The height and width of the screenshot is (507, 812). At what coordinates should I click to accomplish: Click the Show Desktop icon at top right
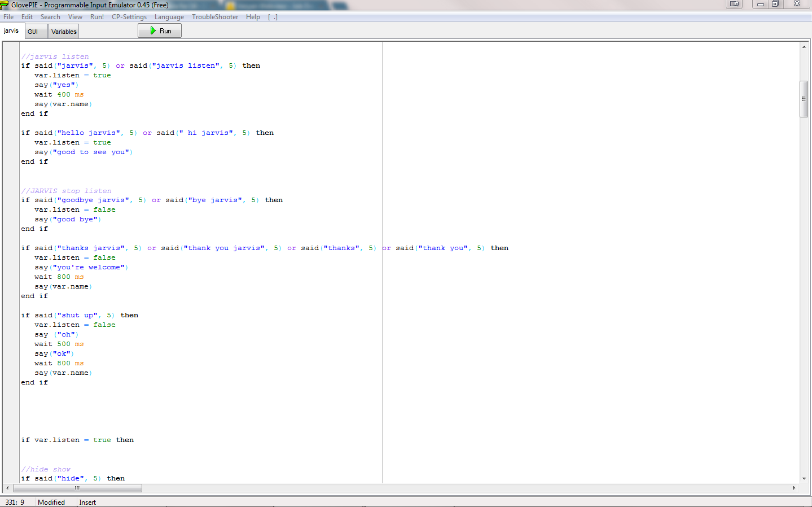point(735,4)
